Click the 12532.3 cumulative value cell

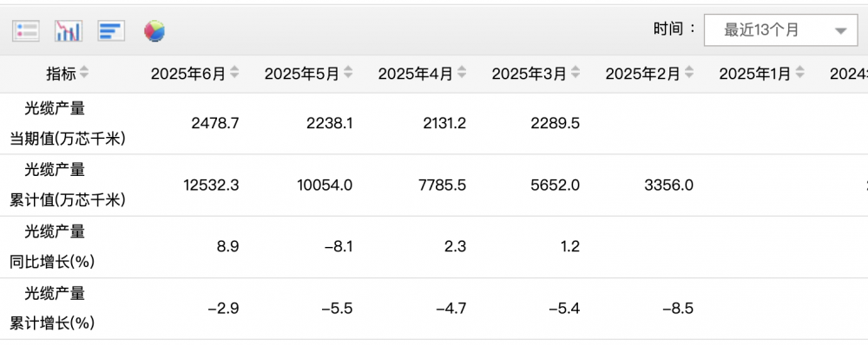[211, 186]
